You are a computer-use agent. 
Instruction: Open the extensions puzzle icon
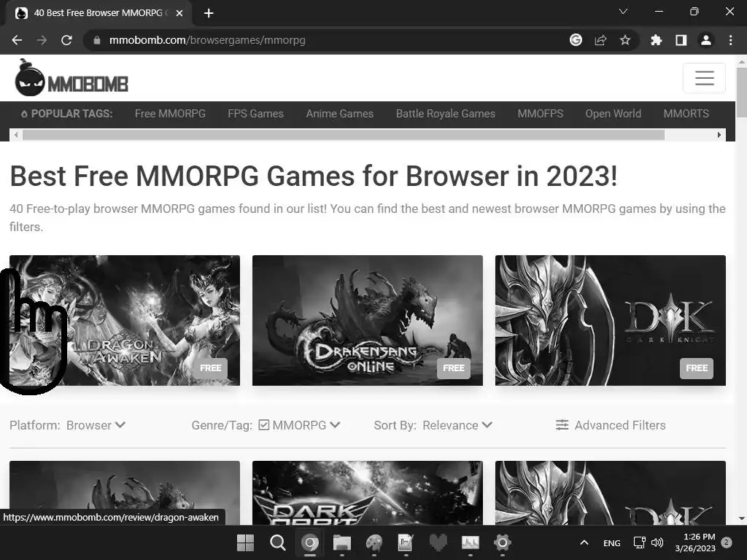[x=656, y=41]
